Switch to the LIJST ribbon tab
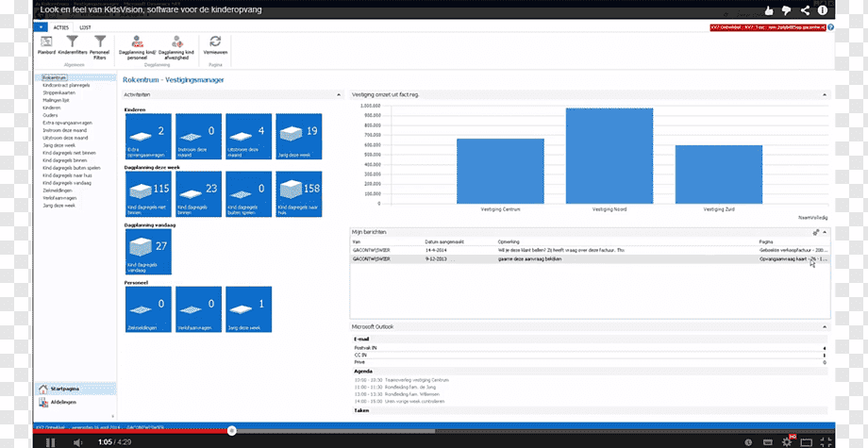This screenshot has width=868, height=448. [x=85, y=27]
